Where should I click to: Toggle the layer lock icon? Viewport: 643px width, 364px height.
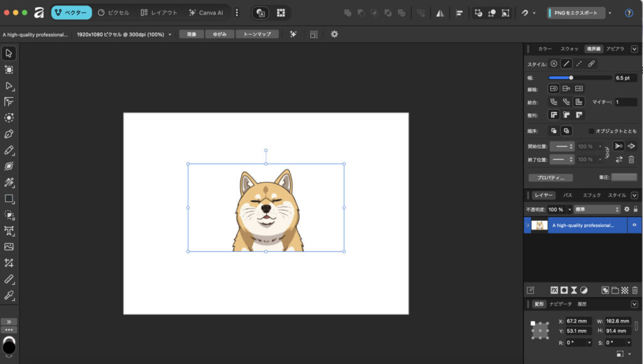(x=635, y=209)
